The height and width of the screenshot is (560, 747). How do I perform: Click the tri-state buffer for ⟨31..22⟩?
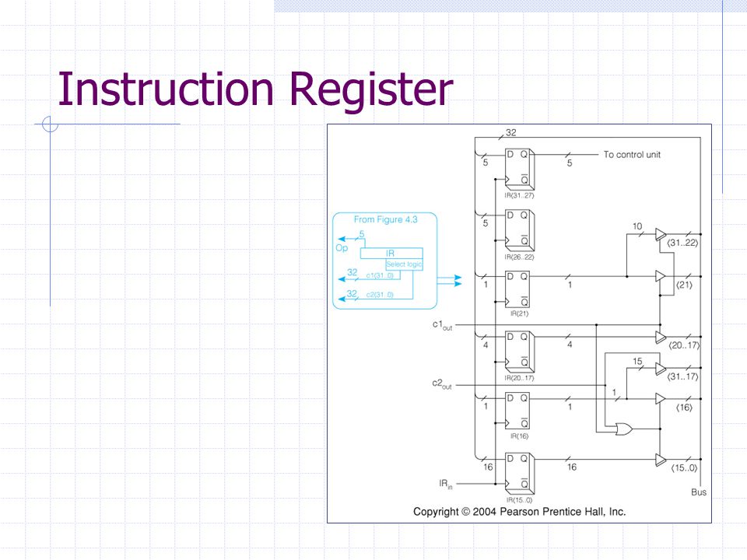pyautogui.click(x=661, y=234)
